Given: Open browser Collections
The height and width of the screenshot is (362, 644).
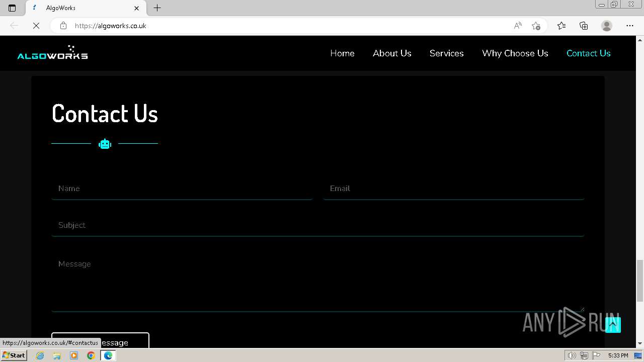Looking at the screenshot, I should click(x=584, y=26).
